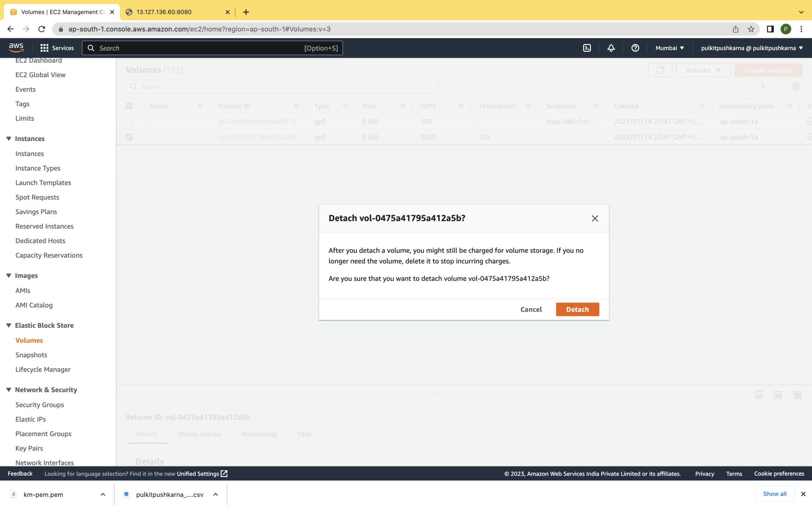Image resolution: width=812 pixels, height=508 pixels.
Task: Collapse the Instances sidebar section
Action: pyautogui.click(x=9, y=138)
